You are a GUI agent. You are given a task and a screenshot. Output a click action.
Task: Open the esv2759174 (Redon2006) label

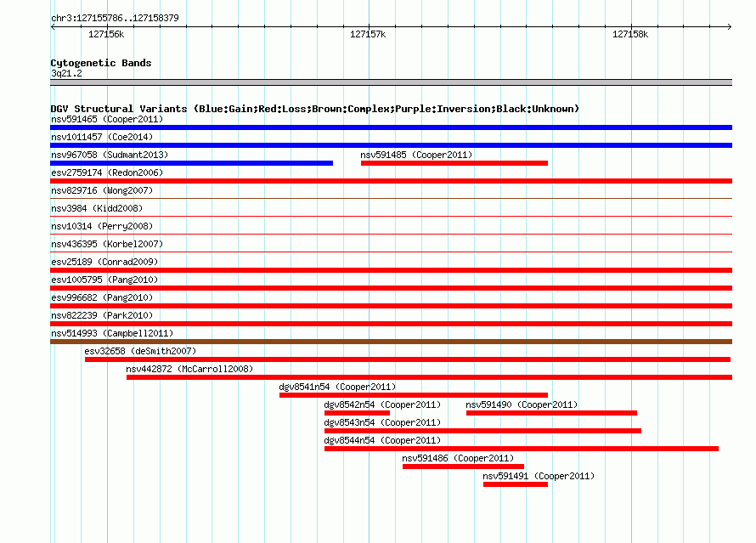107,173
